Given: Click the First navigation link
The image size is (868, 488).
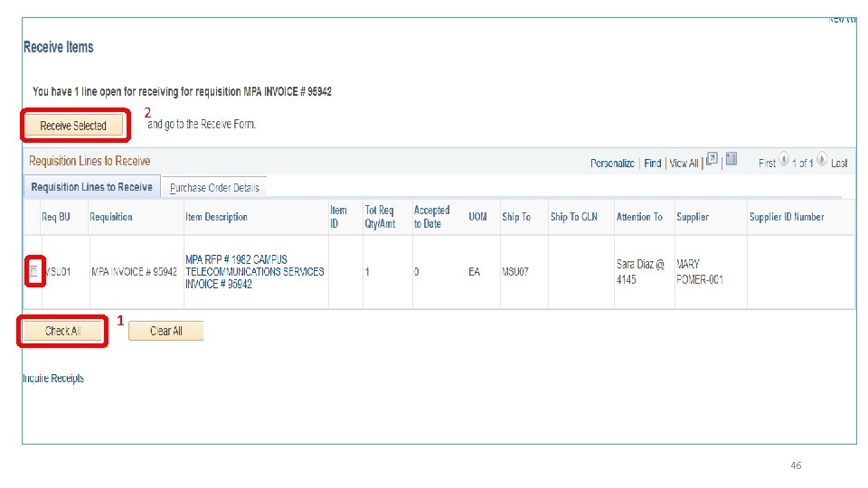Looking at the screenshot, I should tap(767, 164).
